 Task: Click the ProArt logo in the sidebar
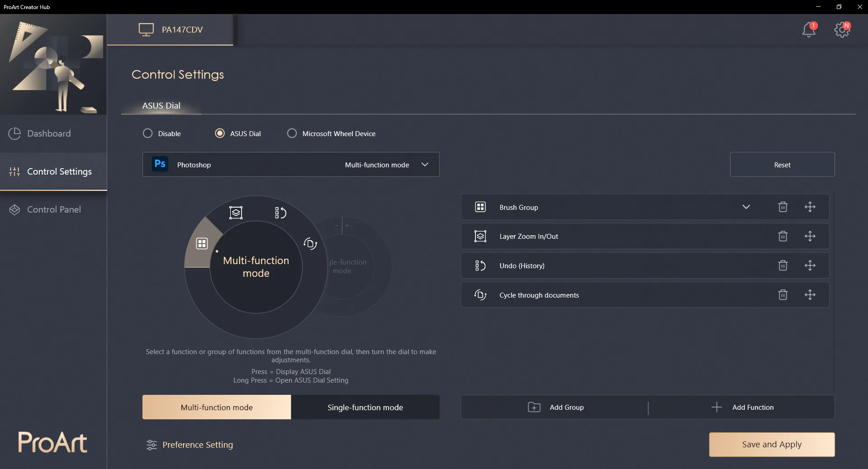point(52,442)
